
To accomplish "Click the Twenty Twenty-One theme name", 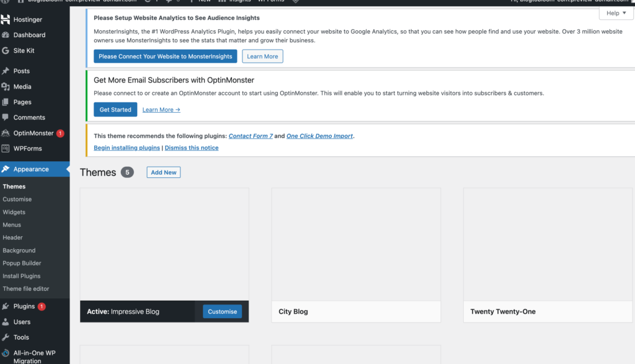I will [503, 311].
